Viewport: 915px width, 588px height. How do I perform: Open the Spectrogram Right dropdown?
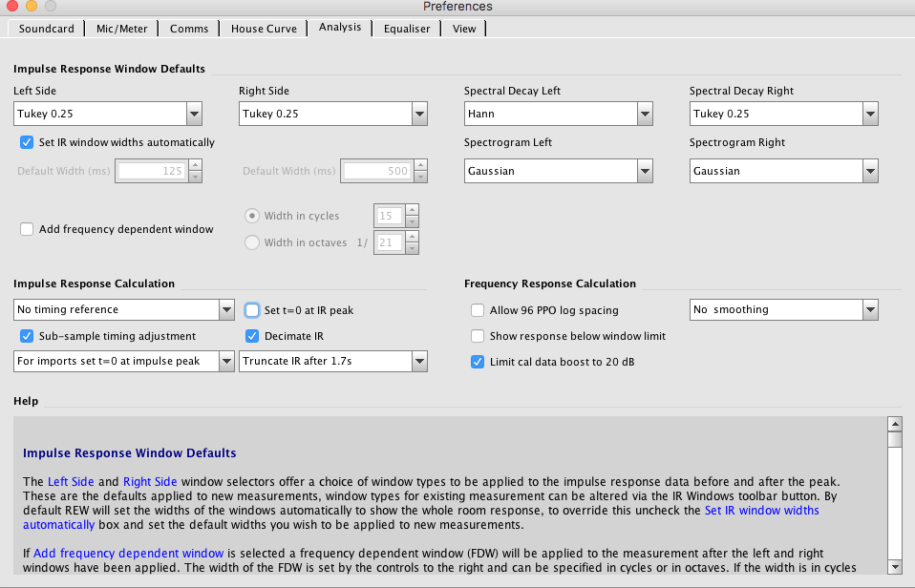point(784,171)
